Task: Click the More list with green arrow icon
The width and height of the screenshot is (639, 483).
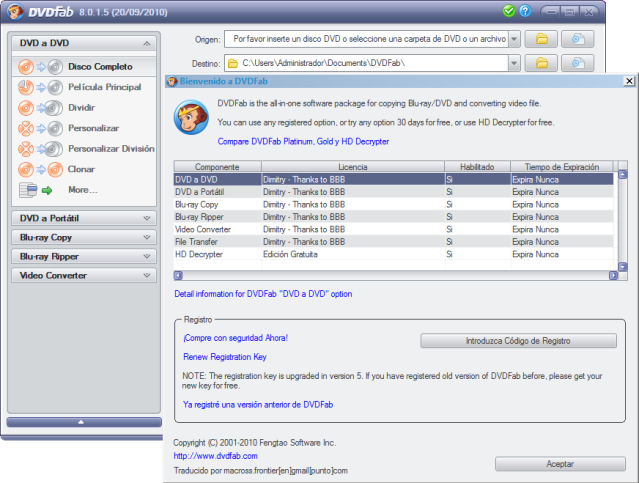Action: tap(36, 190)
